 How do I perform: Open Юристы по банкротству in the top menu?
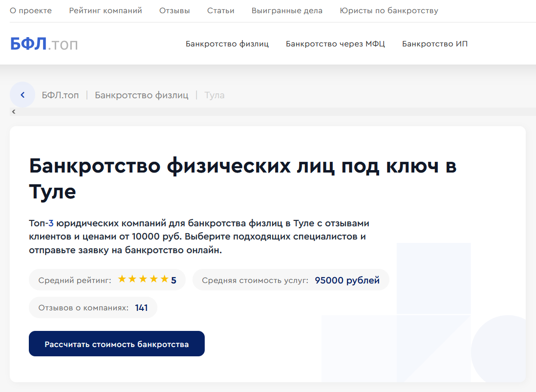point(389,11)
